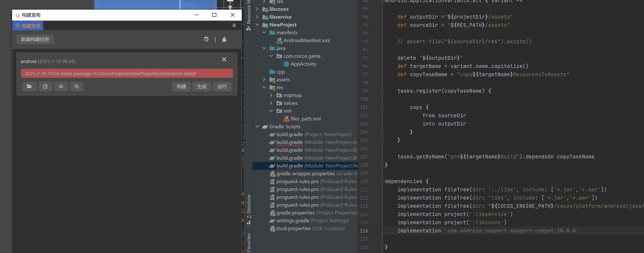Viewport: 644px width, 253px height.
Task: Click the edit build options icon
Action: tap(45, 86)
